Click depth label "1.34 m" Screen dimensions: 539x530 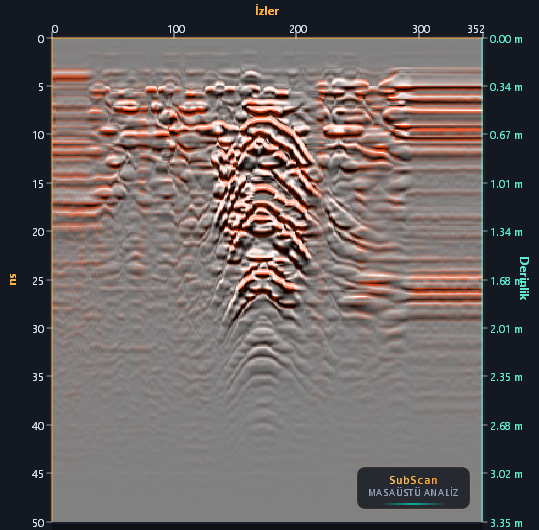(x=506, y=232)
